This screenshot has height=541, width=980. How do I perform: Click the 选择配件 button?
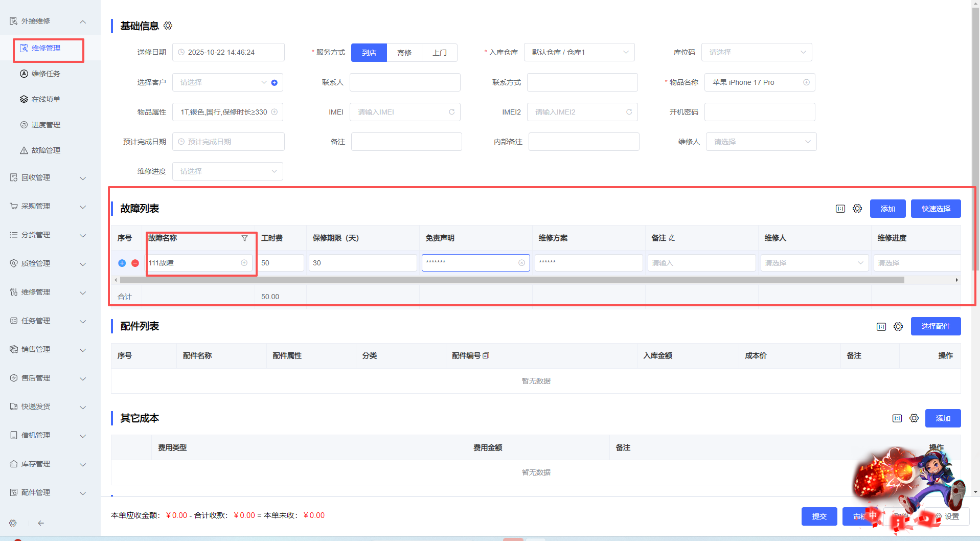[x=936, y=326]
